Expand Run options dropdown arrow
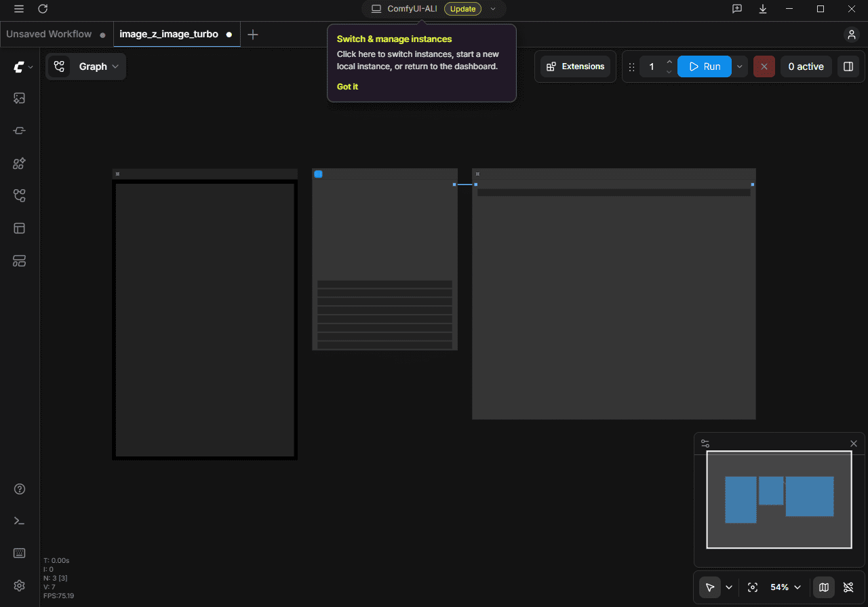Image resolution: width=868 pixels, height=607 pixels. 739,66
